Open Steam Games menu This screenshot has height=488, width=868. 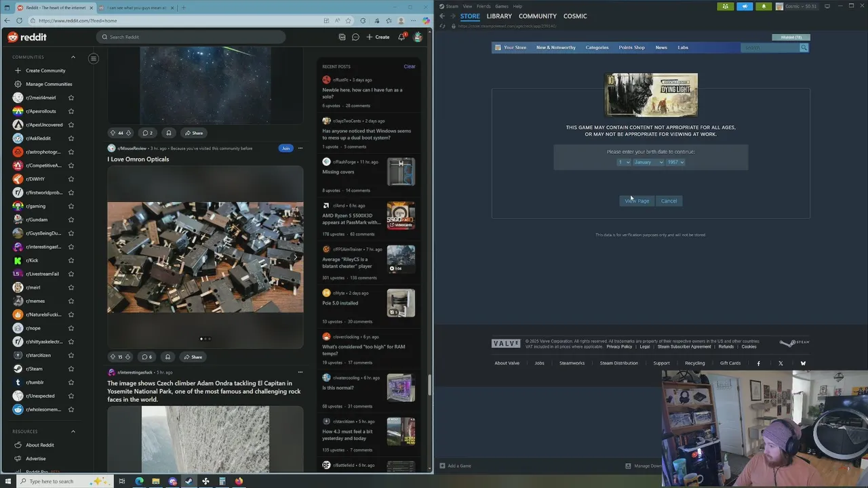coord(502,6)
